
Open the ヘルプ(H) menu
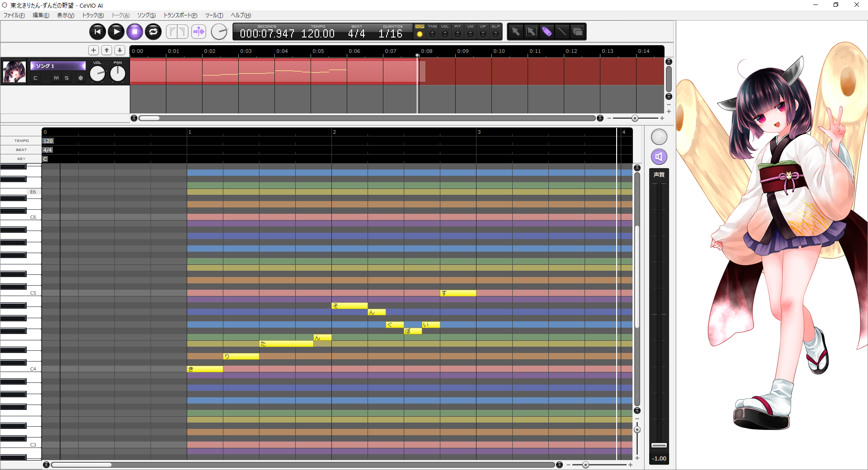241,15
